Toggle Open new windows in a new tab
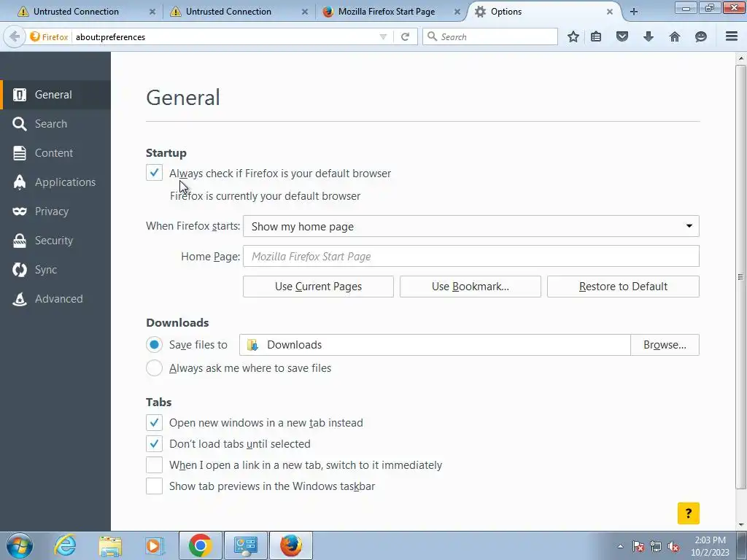The height and width of the screenshot is (560, 747). pyautogui.click(x=154, y=422)
